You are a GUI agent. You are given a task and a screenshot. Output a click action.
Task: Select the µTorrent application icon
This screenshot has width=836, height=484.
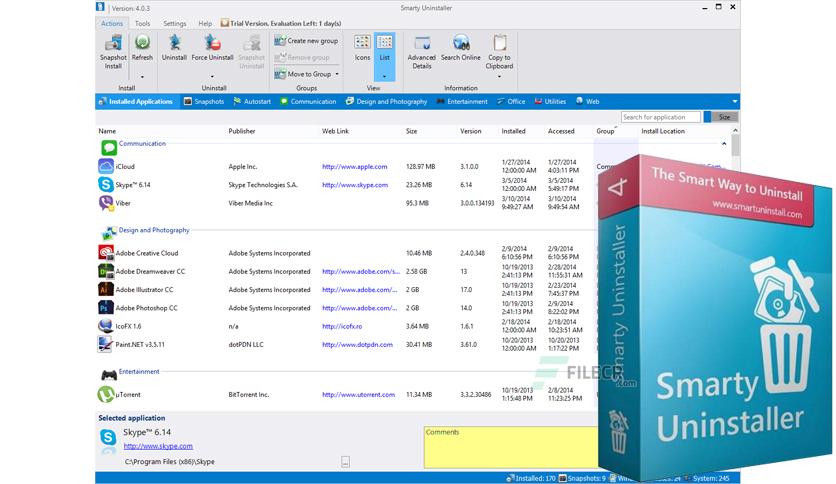pyautogui.click(x=106, y=394)
